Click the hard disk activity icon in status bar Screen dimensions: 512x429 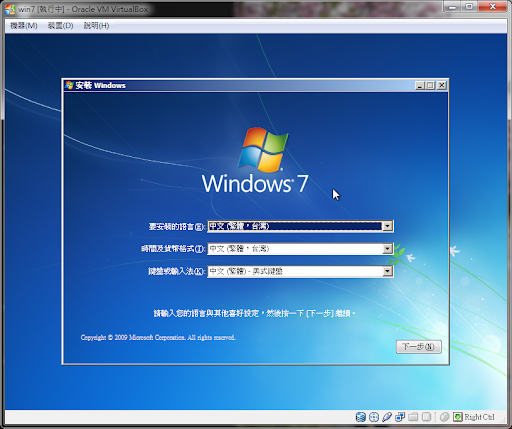[x=360, y=417]
